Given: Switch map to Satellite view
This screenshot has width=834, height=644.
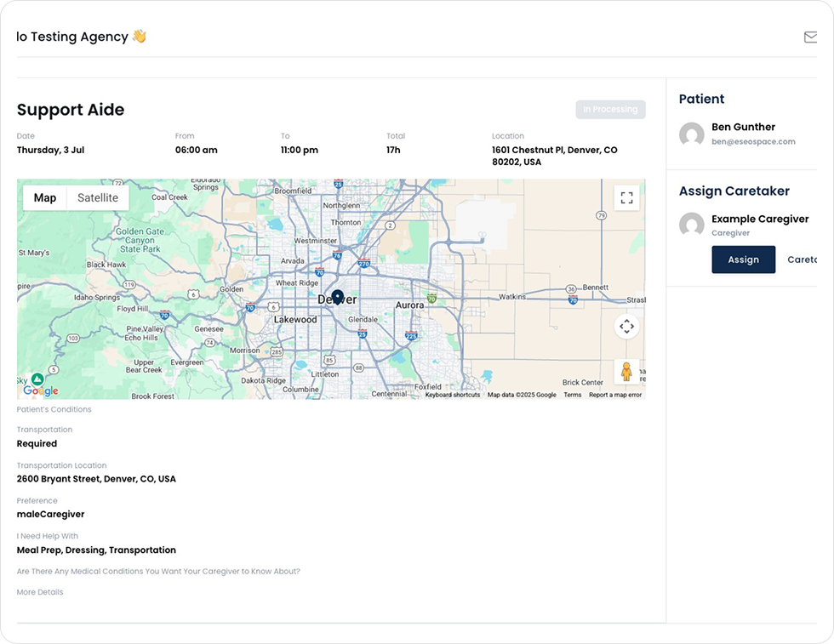Looking at the screenshot, I should [x=98, y=198].
